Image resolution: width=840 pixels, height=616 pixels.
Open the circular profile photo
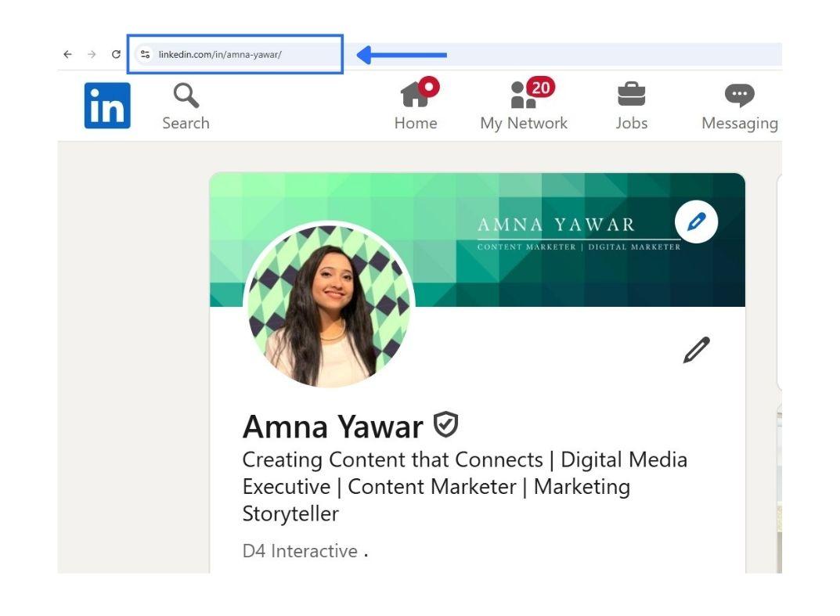(x=330, y=305)
